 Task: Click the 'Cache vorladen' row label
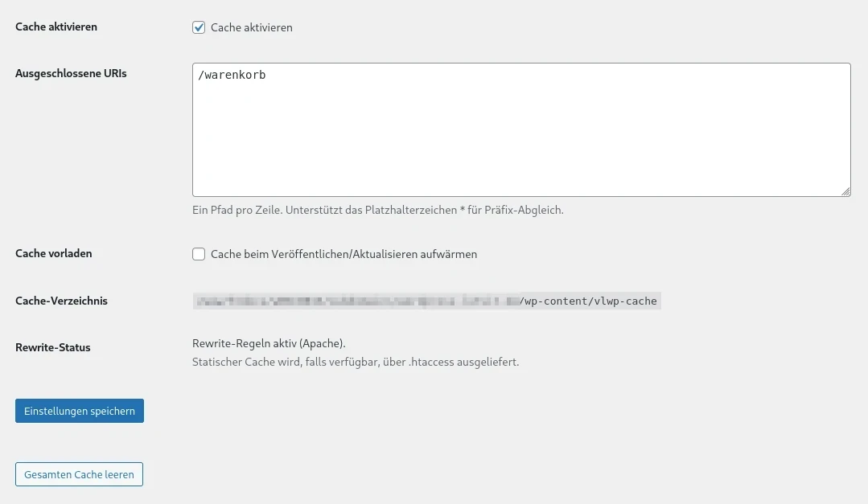click(53, 253)
